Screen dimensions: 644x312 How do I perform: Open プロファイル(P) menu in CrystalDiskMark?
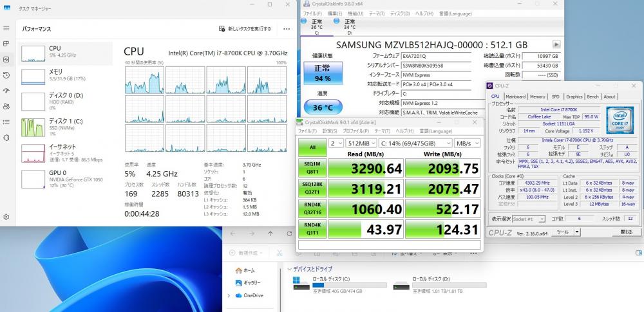click(355, 131)
